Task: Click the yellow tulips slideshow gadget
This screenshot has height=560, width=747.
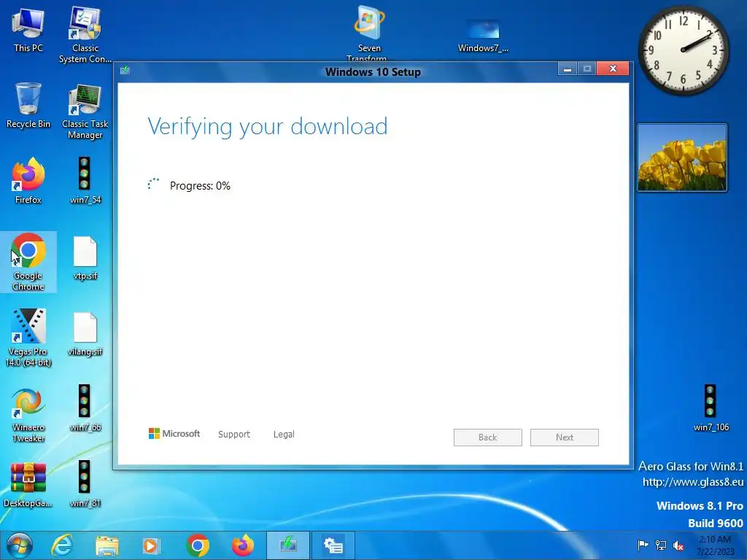Action: (x=682, y=157)
